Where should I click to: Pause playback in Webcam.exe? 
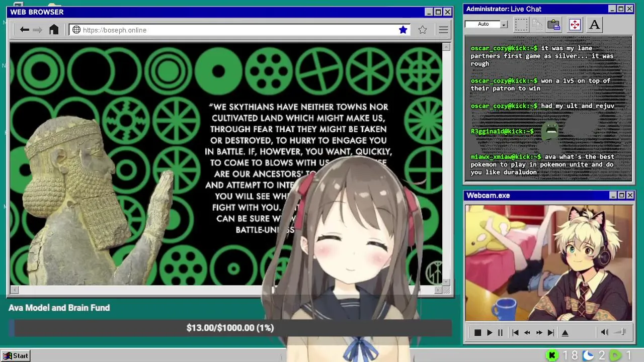pyautogui.click(x=500, y=332)
